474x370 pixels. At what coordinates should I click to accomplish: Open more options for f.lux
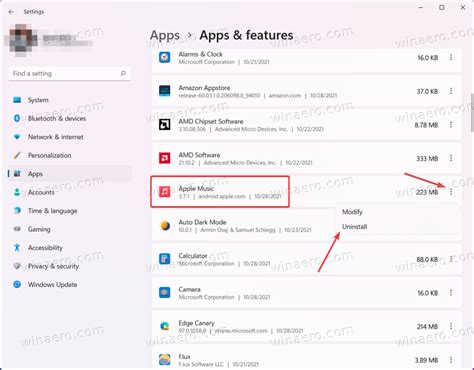point(451,360)
